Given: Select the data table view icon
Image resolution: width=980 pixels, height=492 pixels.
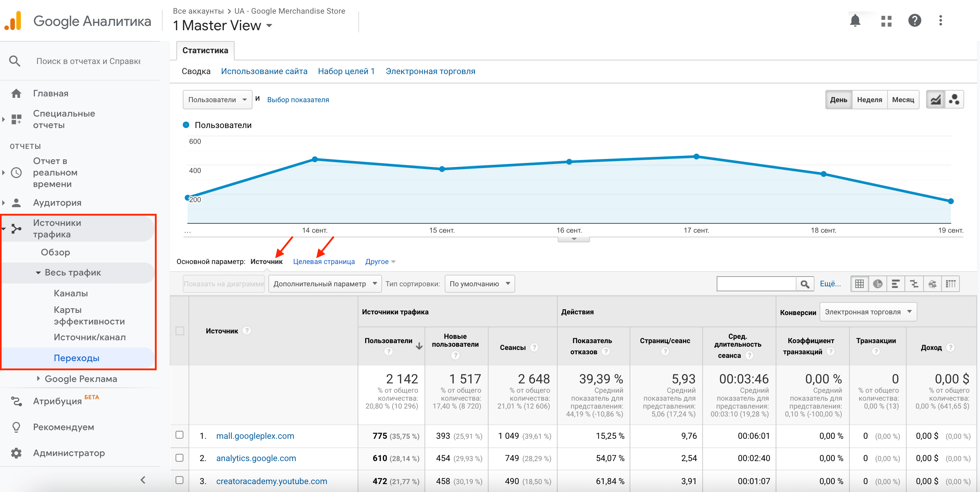Looking at the screenshot, I should (859, 284).
